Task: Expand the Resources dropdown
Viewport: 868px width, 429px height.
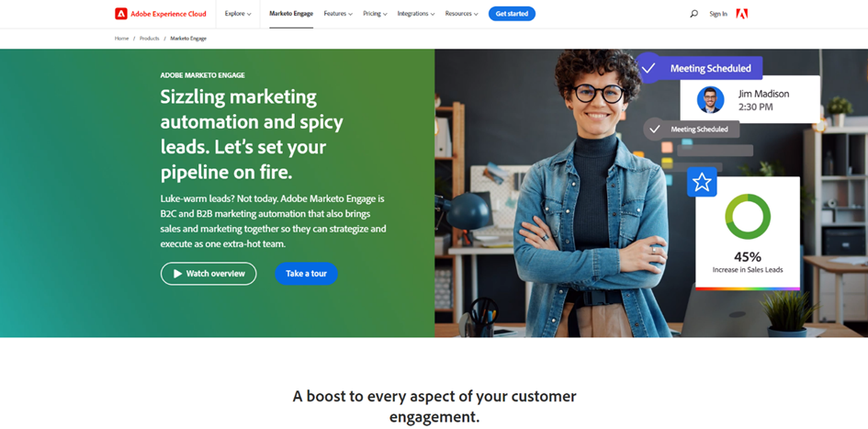Action: pyautogui.click(x=461, y=14)
